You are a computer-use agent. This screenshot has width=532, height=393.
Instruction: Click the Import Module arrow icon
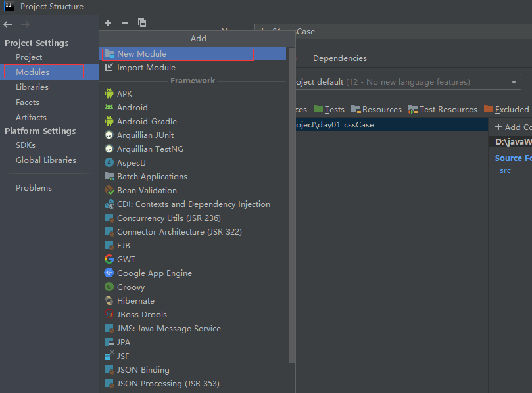pyautogui.click(x=109, y=68)
